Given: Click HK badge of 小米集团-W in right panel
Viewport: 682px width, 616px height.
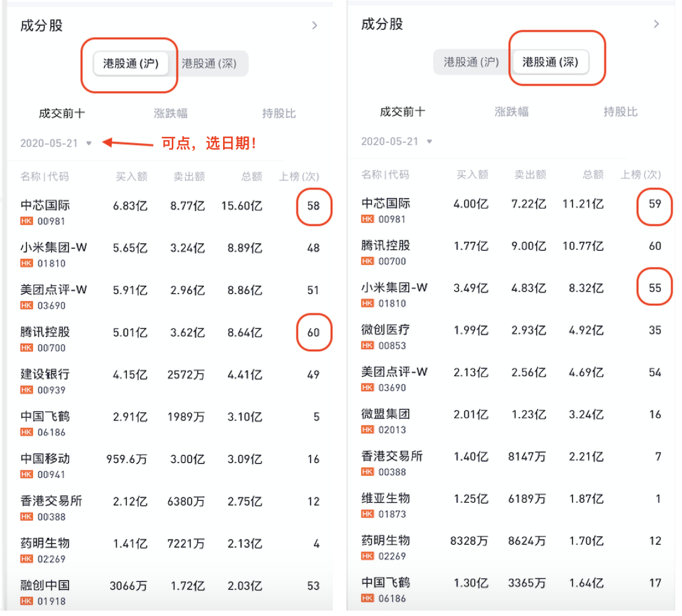Looking at the screenshot, I should 367,303.
